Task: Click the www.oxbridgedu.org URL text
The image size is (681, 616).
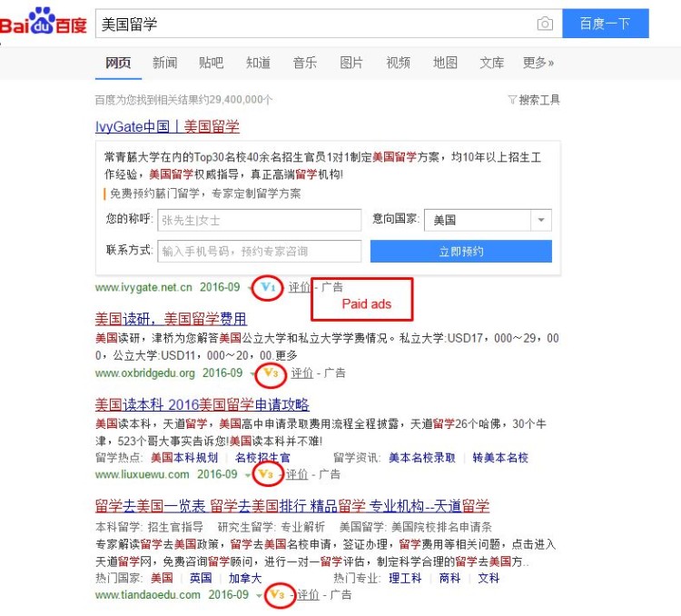Action: coord(144,373)
